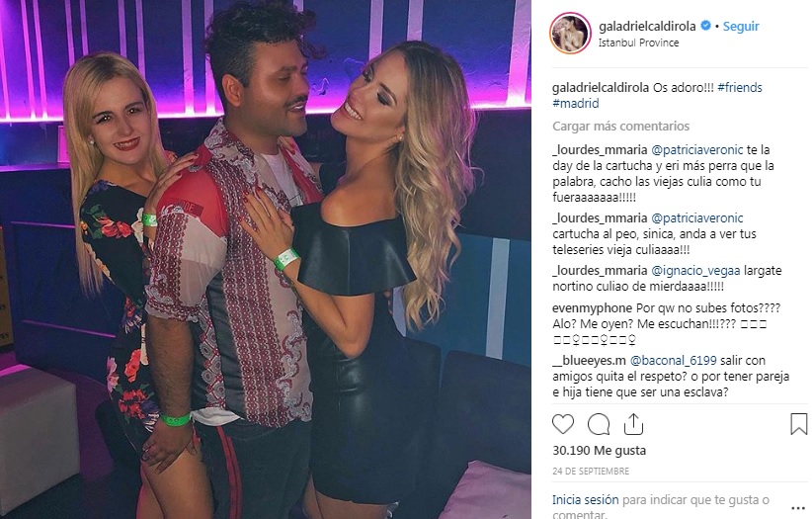Open the @ignacio_vegaa mention
812x519 pixels.
tap(695, 271)
